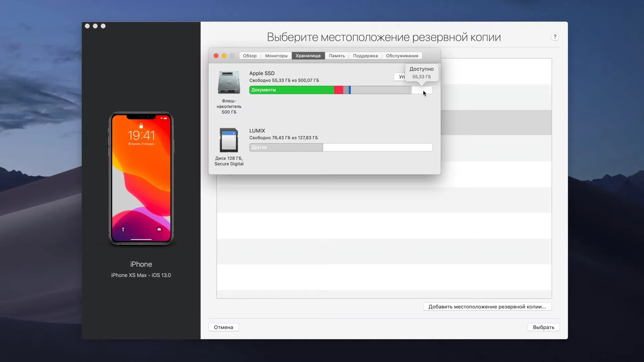Select the Хранилище tab
Screen dimensions: 644x362
coord(308,56)
